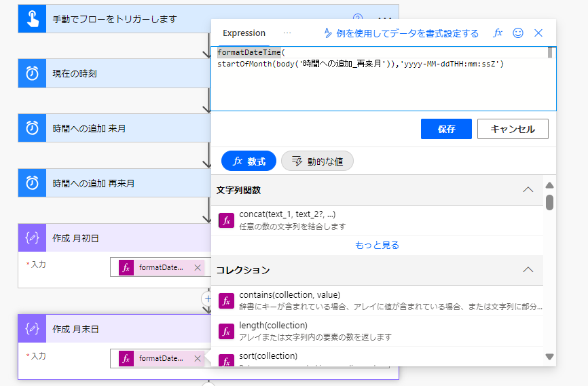
Task: Click the 時間への追加 来月 clock icon
Action: click(32, 128)
